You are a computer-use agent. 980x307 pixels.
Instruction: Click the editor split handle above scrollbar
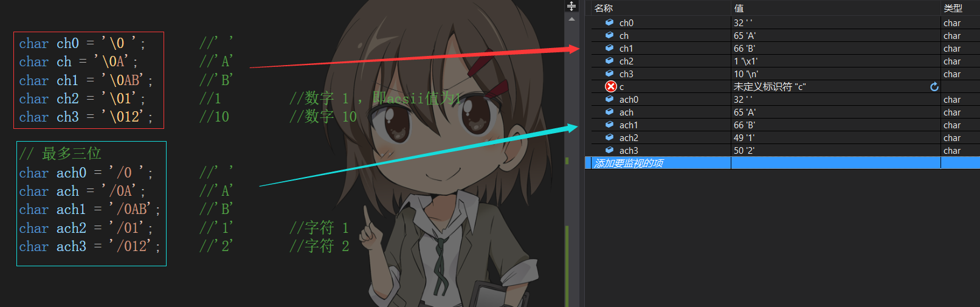click(x=571, y=6)
